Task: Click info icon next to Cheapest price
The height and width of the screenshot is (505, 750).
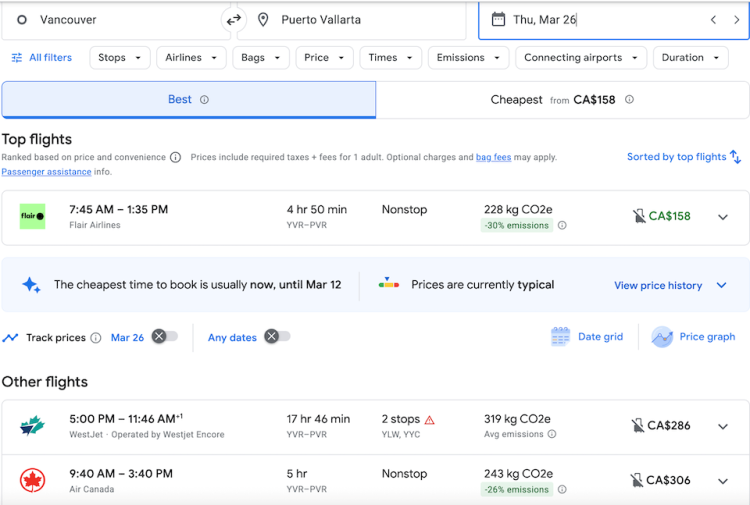Action: tap(629, 100)
